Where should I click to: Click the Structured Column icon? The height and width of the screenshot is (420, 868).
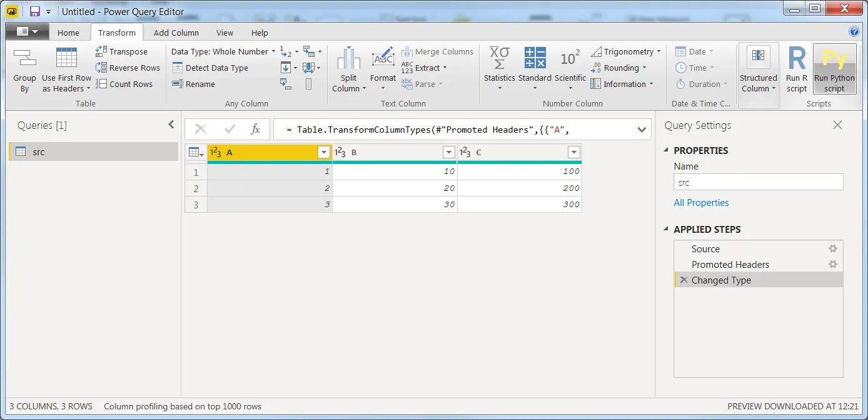click(759, 56)
